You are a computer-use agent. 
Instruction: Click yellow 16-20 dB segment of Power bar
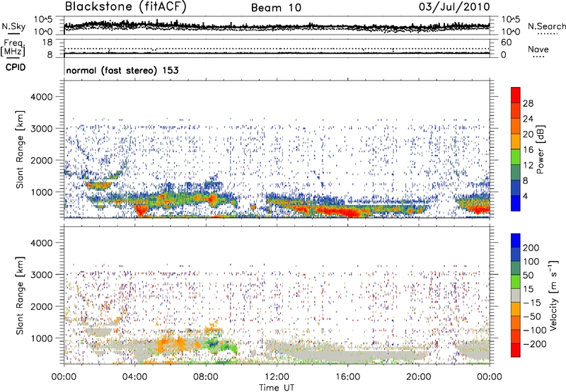516,142
